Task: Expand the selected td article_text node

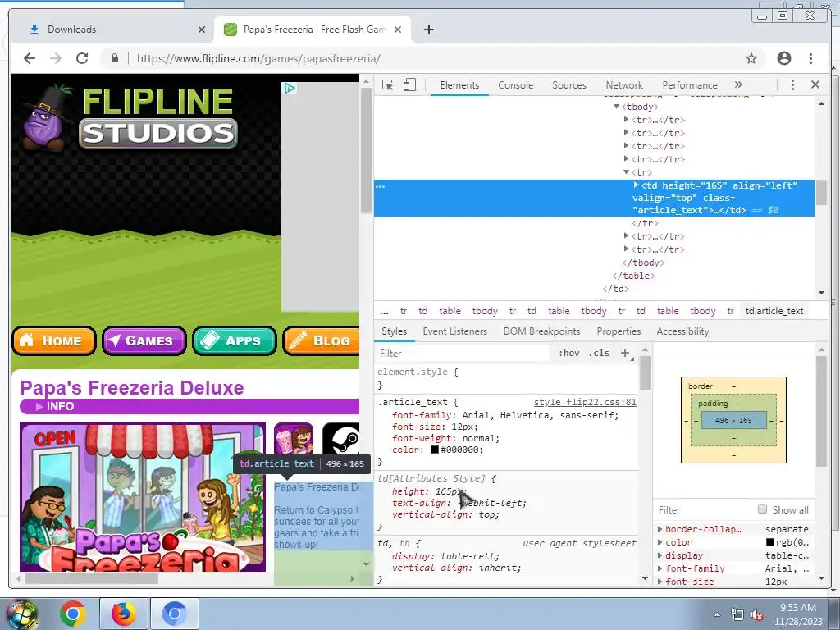Action: pyautogui.click(x=636, y=185)
